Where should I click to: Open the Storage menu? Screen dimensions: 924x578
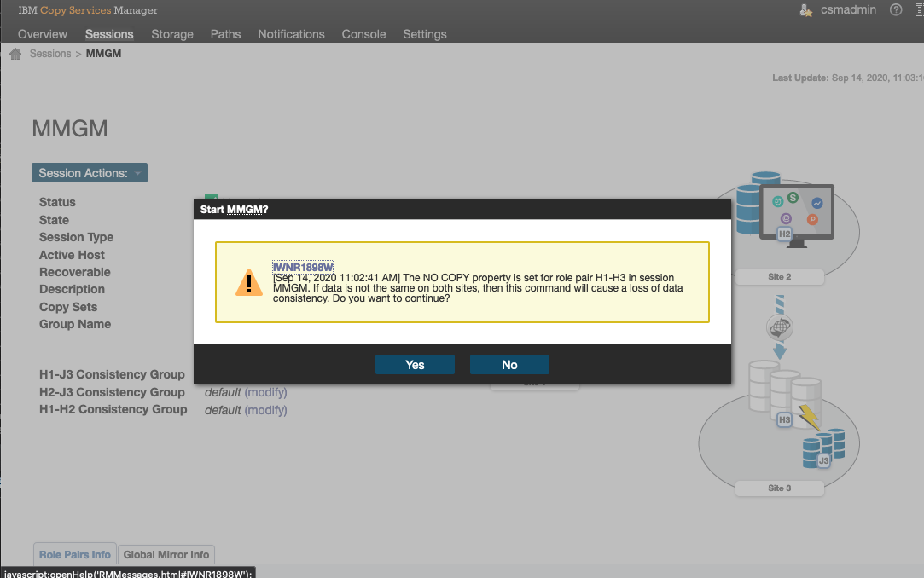(172, 34)
